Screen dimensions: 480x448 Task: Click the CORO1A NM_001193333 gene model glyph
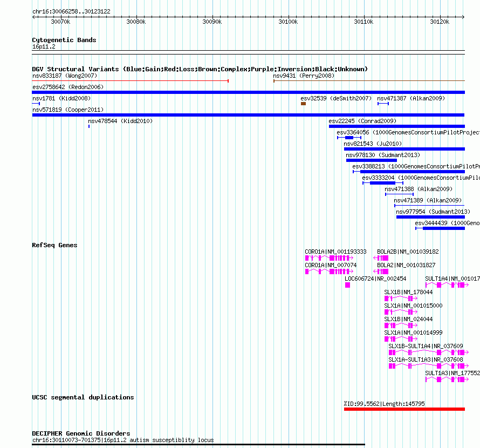click(x=329, y=258)
